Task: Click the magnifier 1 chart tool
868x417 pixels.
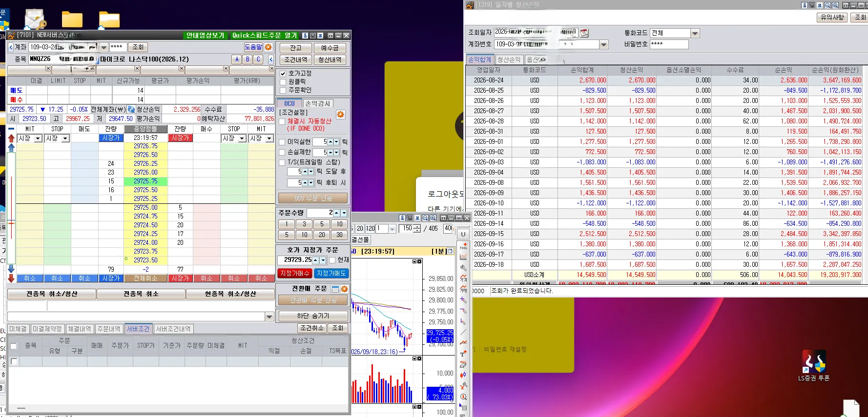Action: pyautogui.click(x=463, y=397)
